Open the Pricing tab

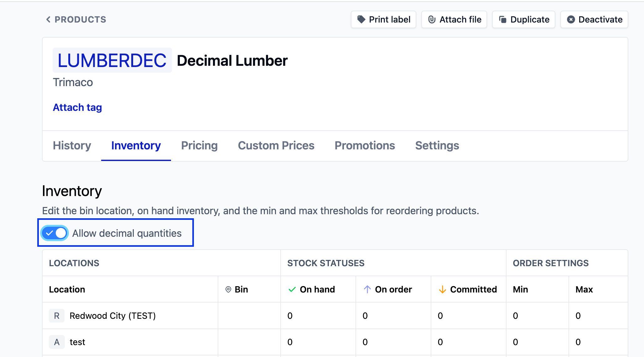click(x=199, y=146)
